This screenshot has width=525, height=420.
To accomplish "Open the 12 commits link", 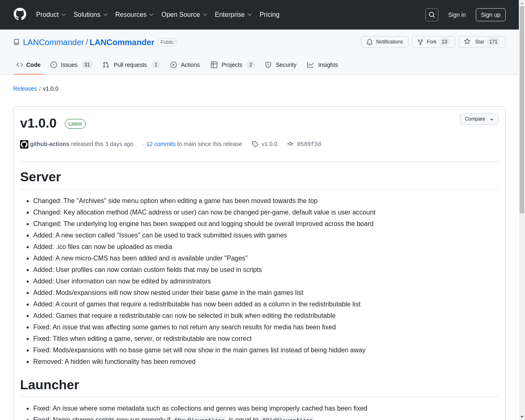I will coord(161,144).
